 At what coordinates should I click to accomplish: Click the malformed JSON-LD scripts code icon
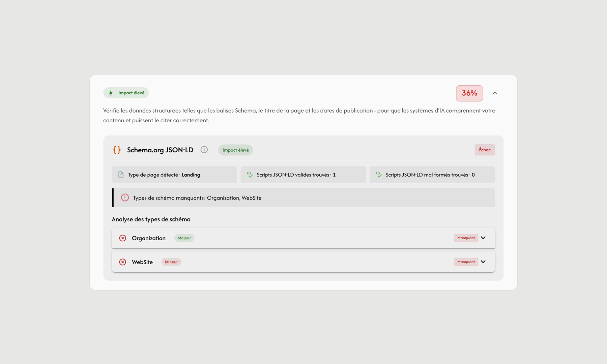click(378, 175)
